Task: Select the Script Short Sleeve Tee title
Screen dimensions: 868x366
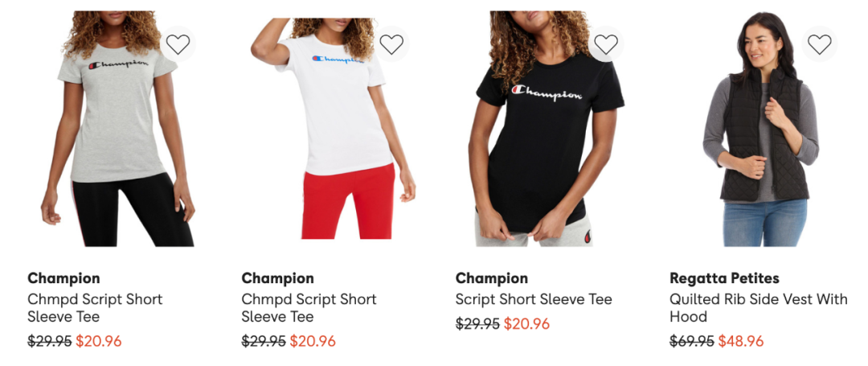Action: 534,299
